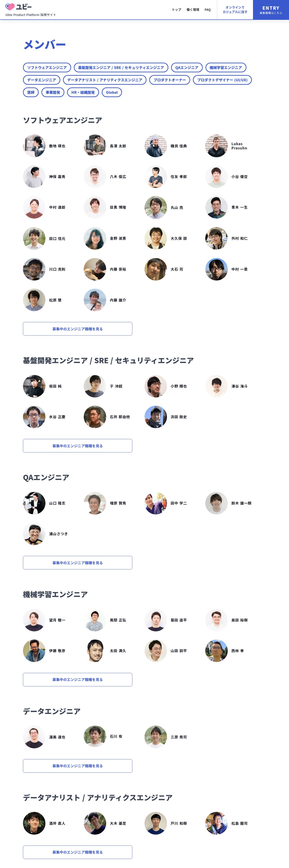The height and width of the screenshot is (868, 289).
Task: Open 松島 龍司's profile photo
Action: tap(216, 823)
